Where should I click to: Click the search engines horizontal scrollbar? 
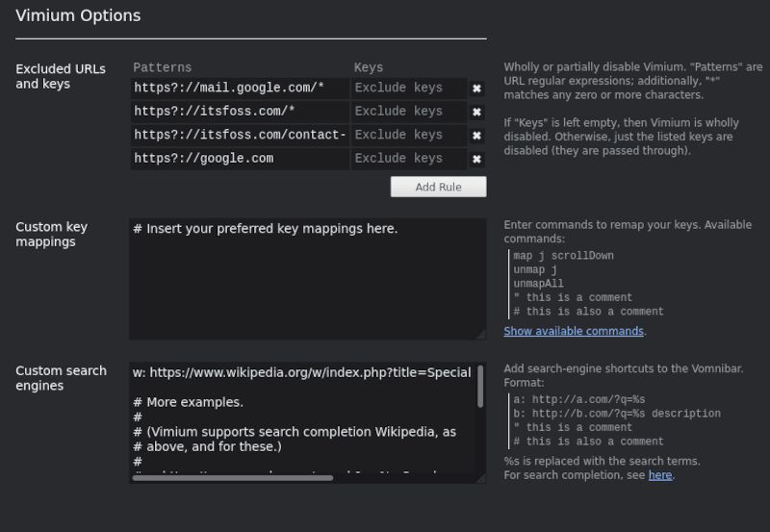click(x=233, y=478)
